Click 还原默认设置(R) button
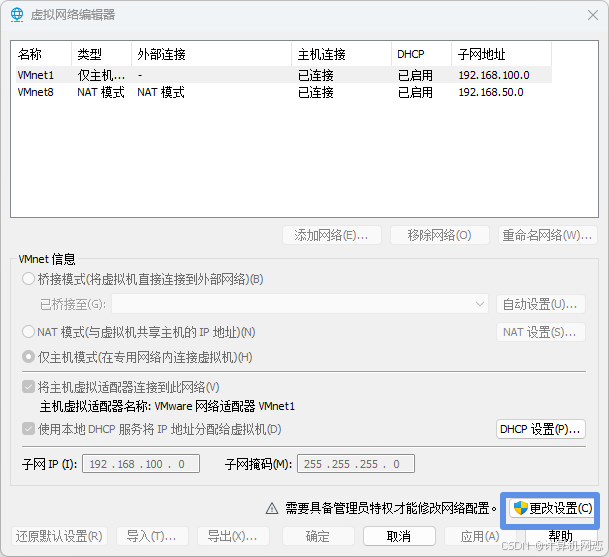The width and height of the screenshot is (609, 557). (x=59, y=536)
